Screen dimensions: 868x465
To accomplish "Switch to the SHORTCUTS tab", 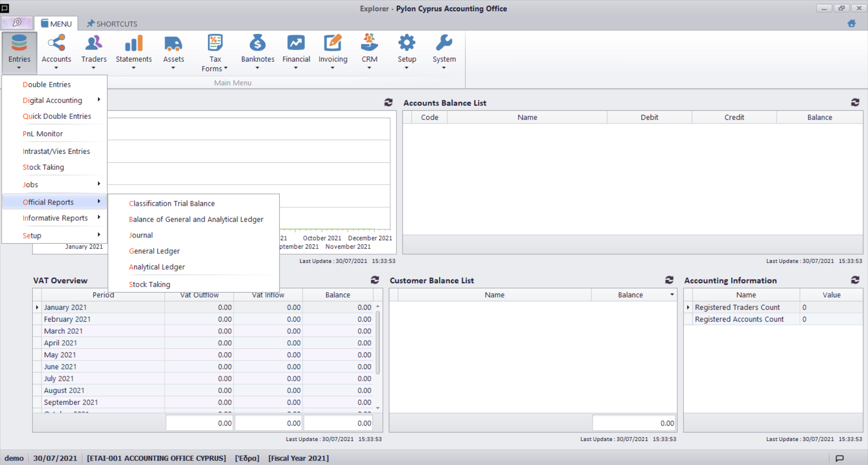I will tap(112, 24).
